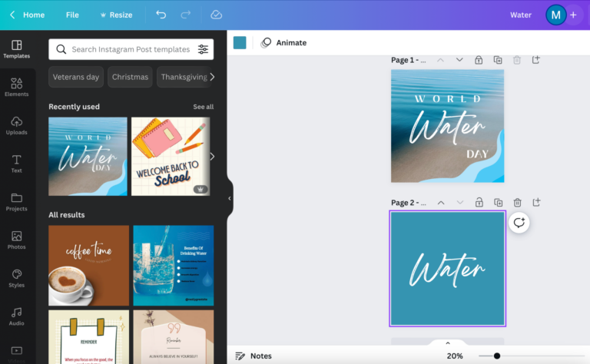
Task: Duplicate Page 1
Action: (x=498, y=60)
